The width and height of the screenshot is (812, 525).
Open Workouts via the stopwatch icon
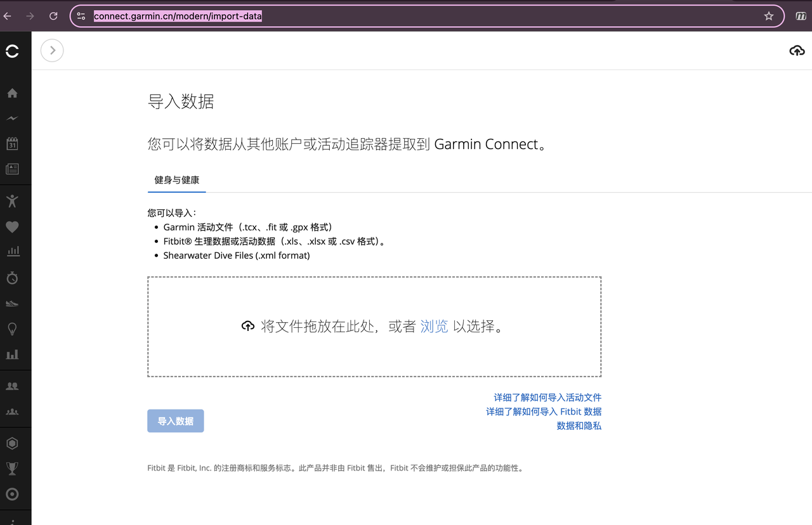[x=12, y=278]
